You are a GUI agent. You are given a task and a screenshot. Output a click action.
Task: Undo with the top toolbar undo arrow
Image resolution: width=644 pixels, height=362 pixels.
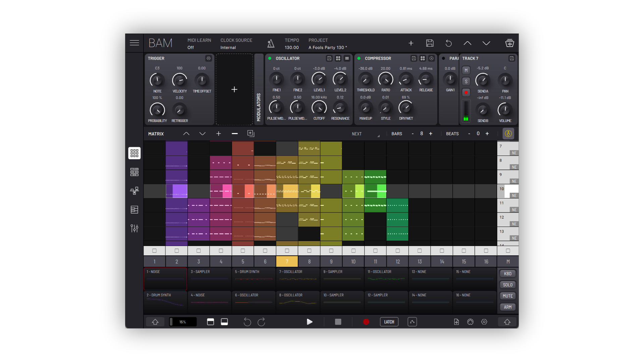coord(448,43)
